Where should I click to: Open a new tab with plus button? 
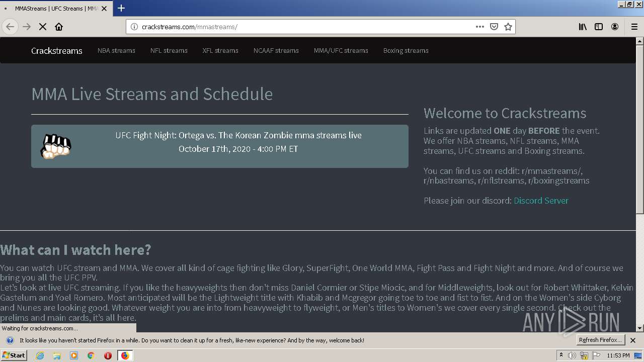coord(121,8)
